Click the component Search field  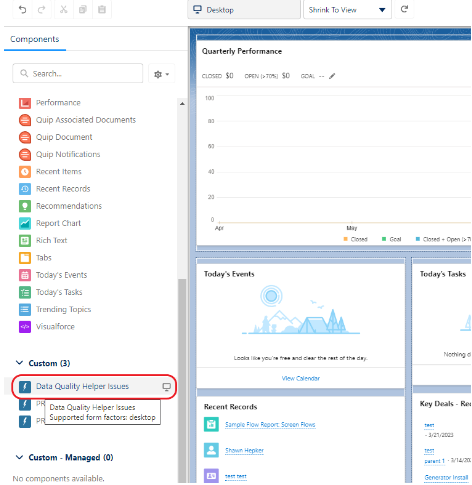[78, 73]
